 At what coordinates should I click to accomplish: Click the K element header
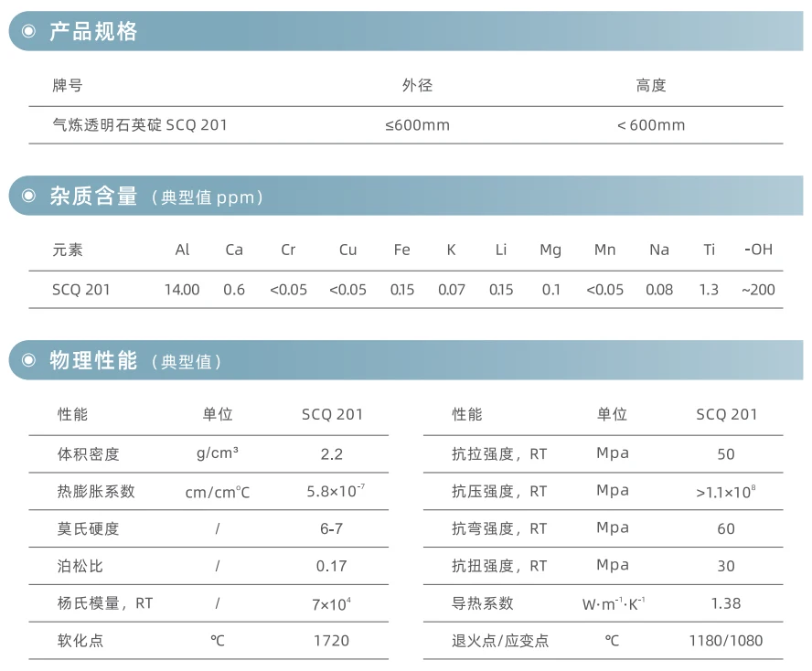451,250
